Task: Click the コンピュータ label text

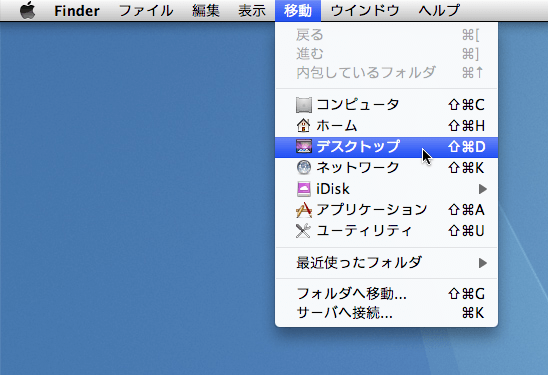Action: (x=358, y=105)
